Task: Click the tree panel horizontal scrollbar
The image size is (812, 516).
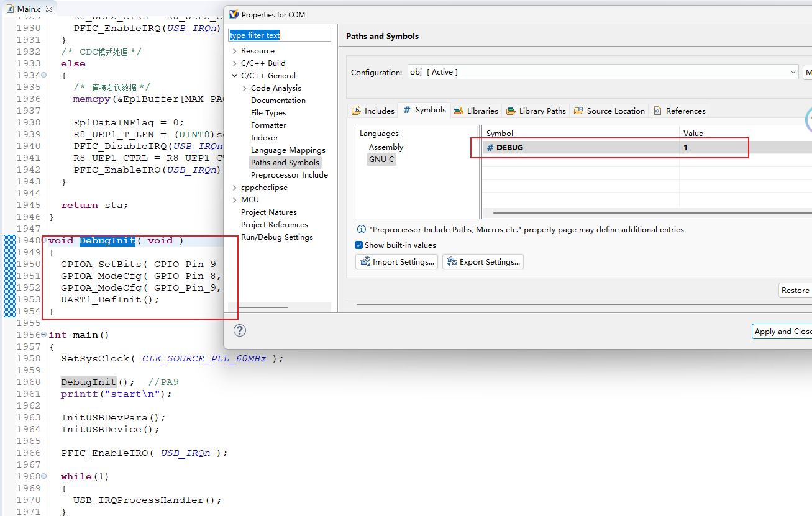Action: [263, 307]
